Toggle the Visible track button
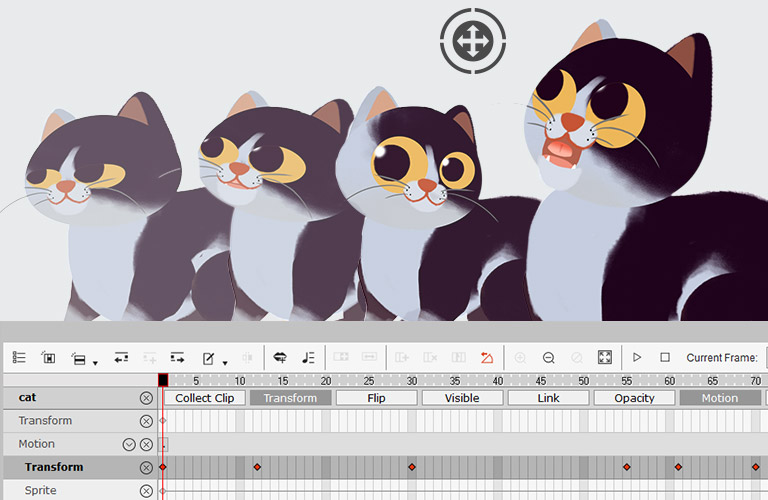The image size is (768, 500). point(461,398)
